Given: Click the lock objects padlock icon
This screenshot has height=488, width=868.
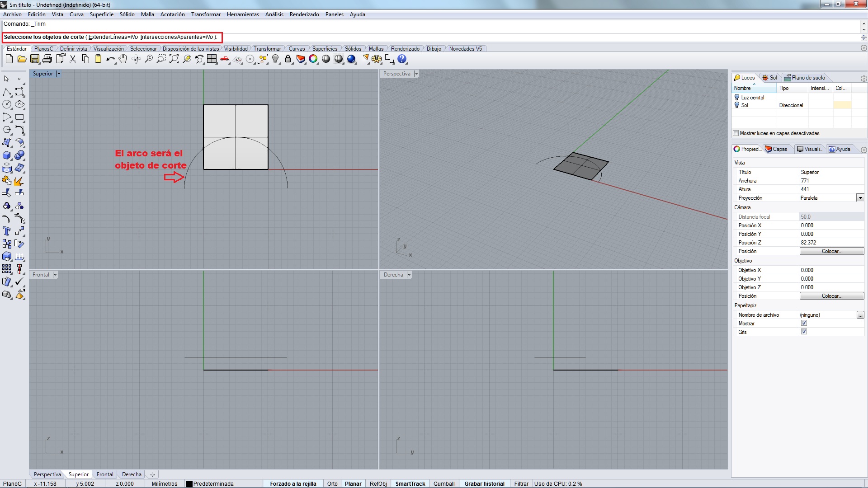Looking at the screenshot, I should click(288, 59).
